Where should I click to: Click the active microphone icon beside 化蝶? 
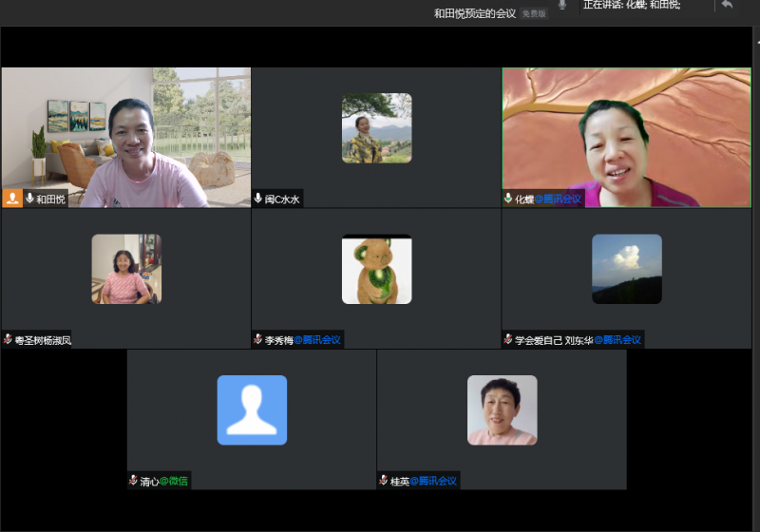coord(508,199)
